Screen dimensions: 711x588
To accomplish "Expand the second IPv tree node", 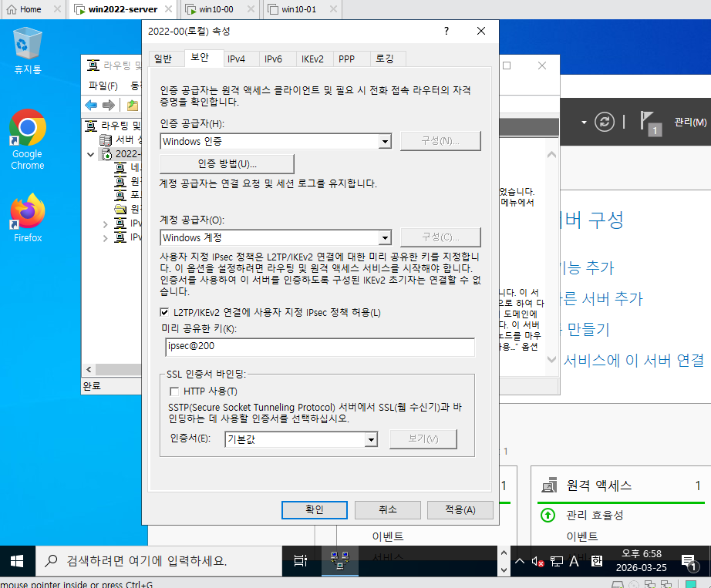I will (105, 238).
